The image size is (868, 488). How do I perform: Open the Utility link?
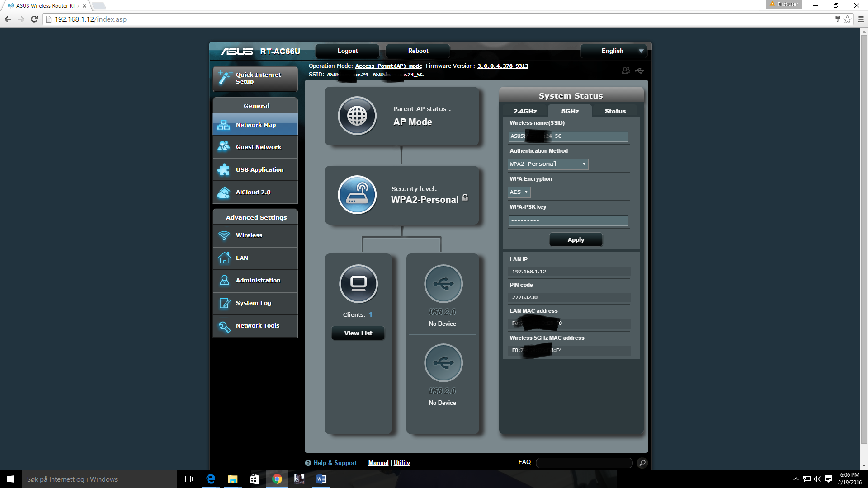401,463
